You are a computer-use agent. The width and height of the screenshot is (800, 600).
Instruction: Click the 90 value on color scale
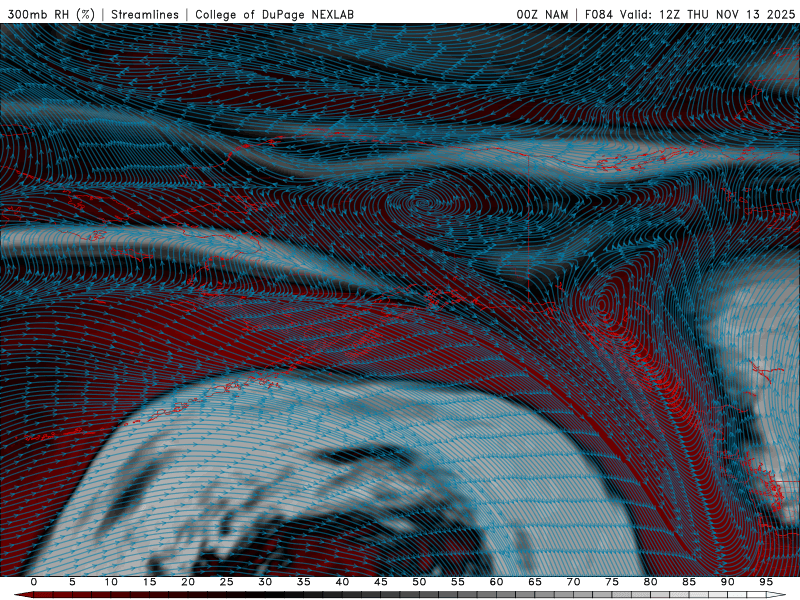[x=728, y=582]
